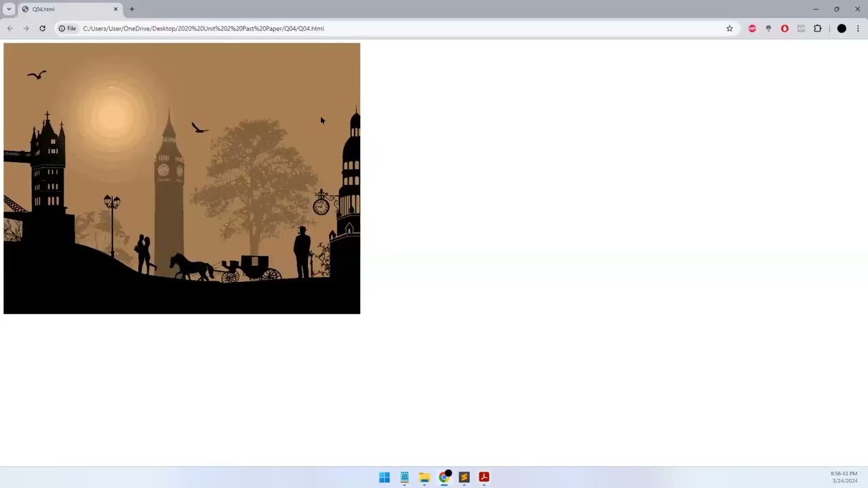Switch to the Q04.html tab
The image size is (868, 488).
(x=70, y=9)
